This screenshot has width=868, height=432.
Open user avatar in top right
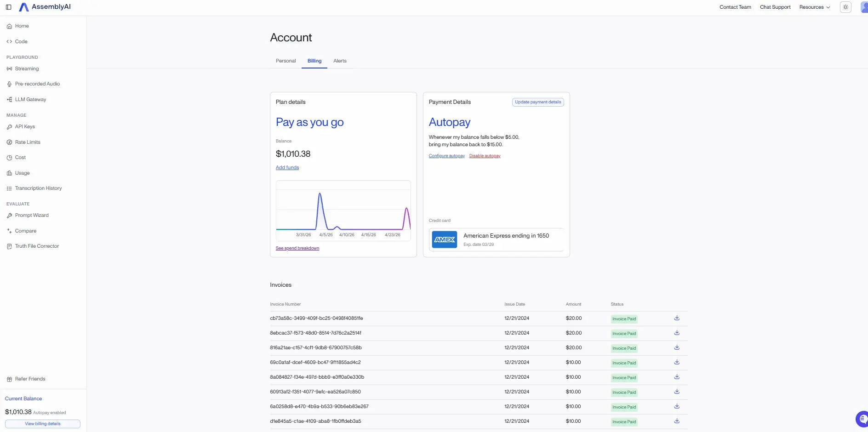click(864, 7)
